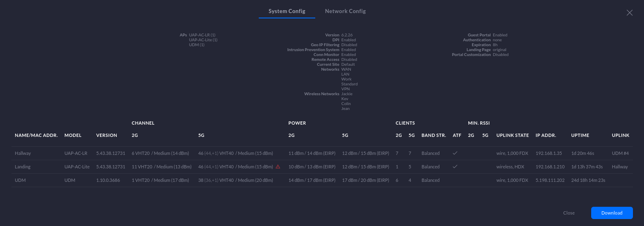Click IP address 192.168.1.210
Image resolution: width=644 pixels, height=226 pixels.
coord(550,167)
